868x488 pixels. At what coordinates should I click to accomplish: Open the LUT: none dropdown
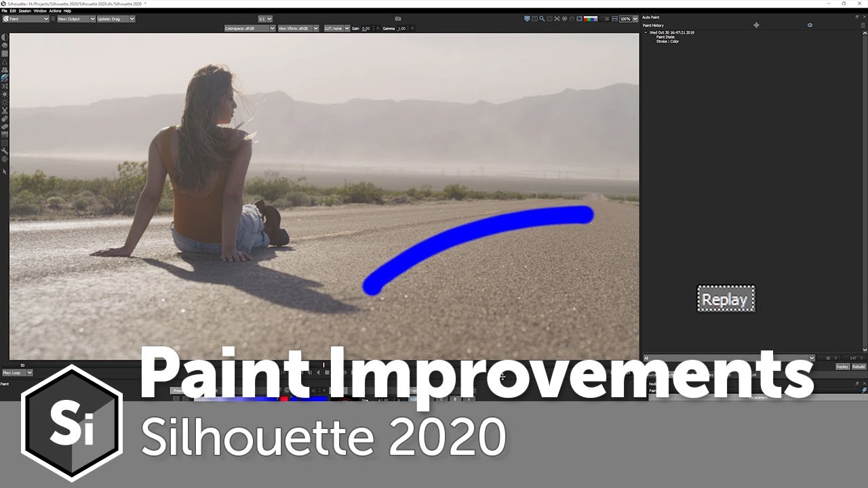(336, 28)
